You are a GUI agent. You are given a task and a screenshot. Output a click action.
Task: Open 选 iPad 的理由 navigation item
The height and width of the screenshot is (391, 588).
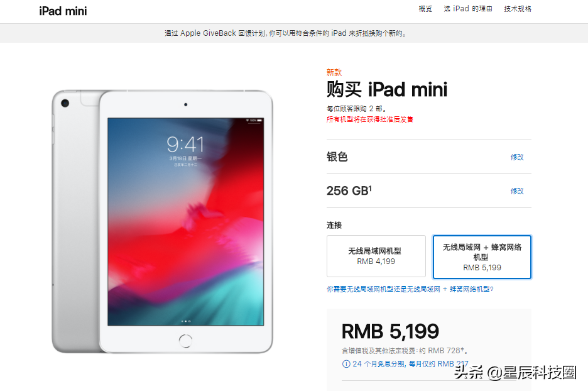pos(467,9)
